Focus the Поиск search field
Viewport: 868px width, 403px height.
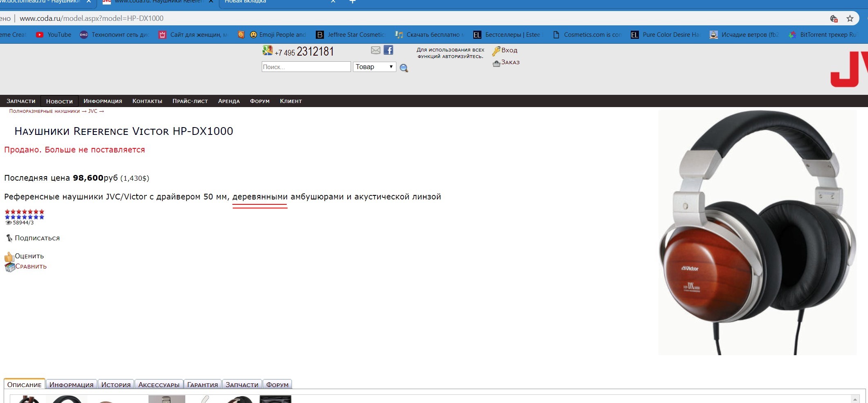(306, 67)
